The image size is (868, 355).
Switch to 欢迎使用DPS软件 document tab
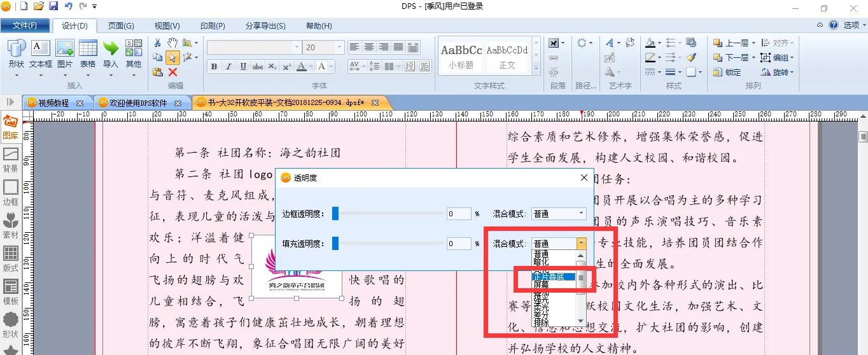pyautogui.click(x=138, y=102)
